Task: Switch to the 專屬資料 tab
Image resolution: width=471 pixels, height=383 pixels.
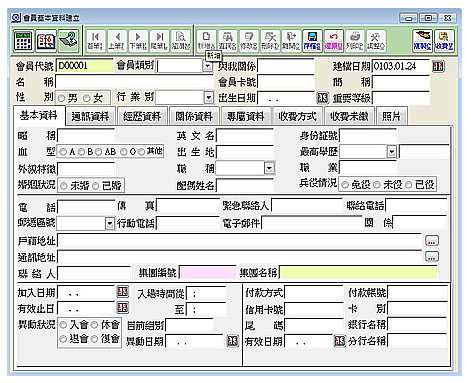Action: point(246,116)
